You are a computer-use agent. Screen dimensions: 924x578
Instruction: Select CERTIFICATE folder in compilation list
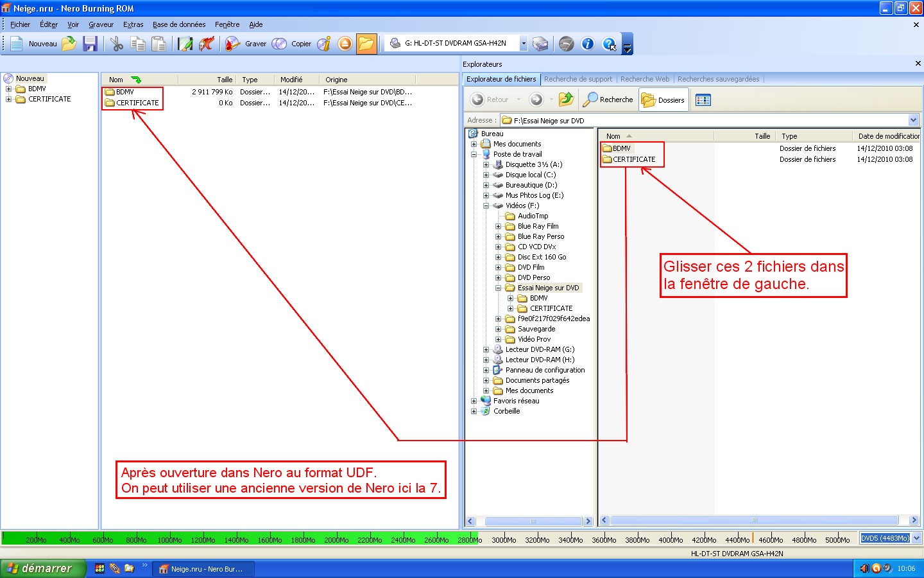[137, 103]
